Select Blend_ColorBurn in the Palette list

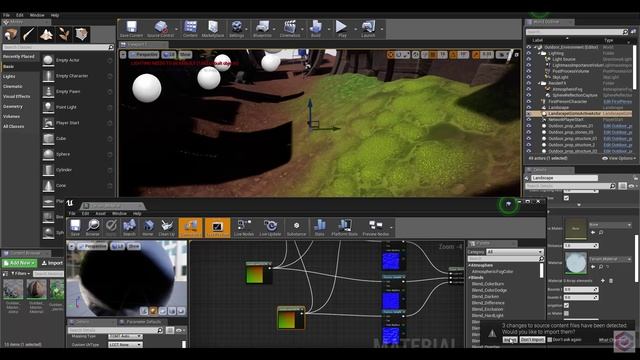488,284
